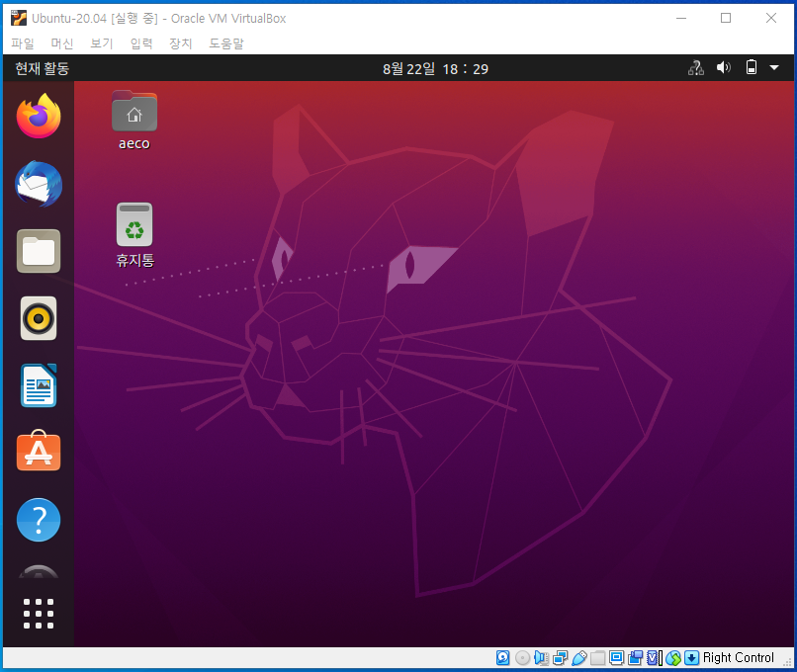
Task: Click the USB devices status icon
Action: point(578,658)
